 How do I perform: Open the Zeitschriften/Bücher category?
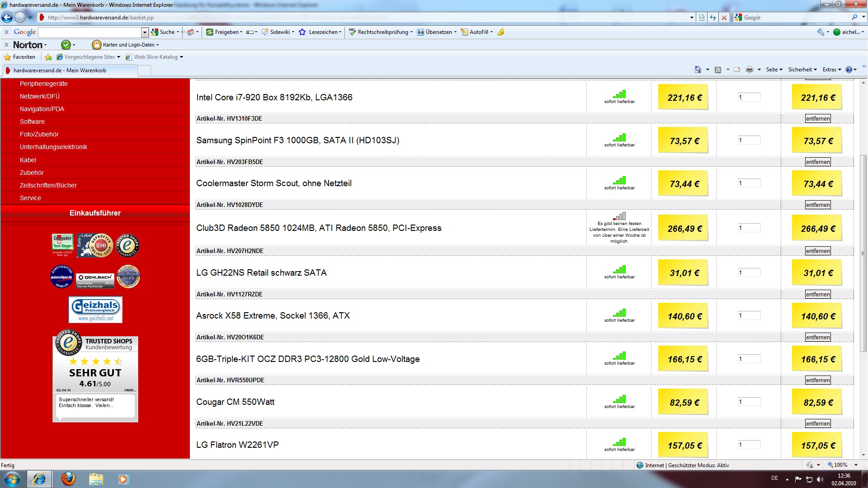(48, 185)
